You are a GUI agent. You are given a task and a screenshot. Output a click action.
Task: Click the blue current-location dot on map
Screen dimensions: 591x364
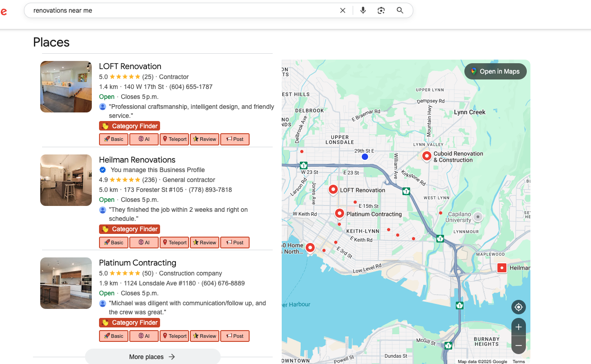point(365,157)
